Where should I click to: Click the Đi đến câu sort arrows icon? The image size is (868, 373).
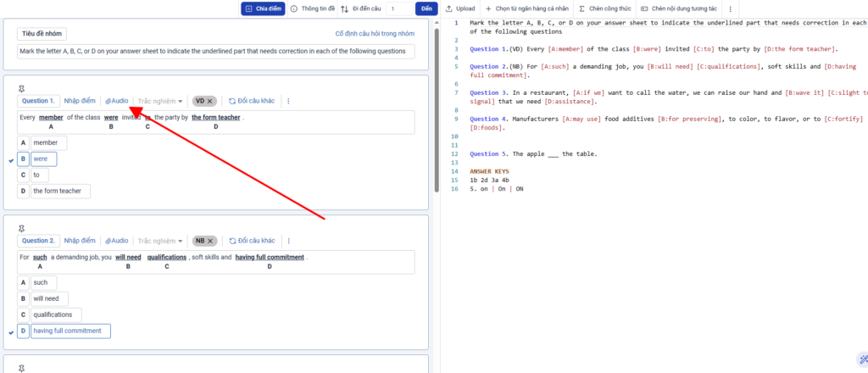click(x=344, y=8)
